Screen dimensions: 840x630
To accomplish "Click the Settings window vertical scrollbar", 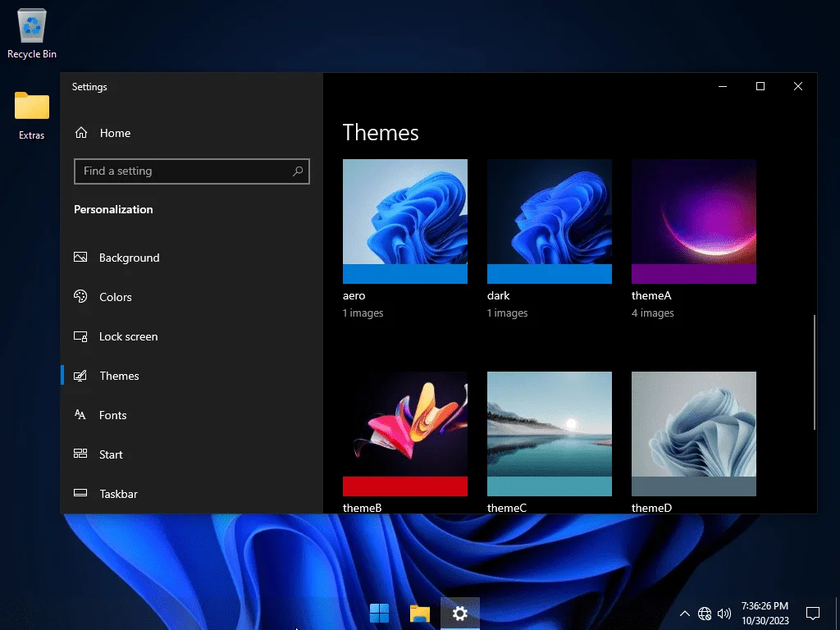I will pyautogui.click(x=815, y=372).
